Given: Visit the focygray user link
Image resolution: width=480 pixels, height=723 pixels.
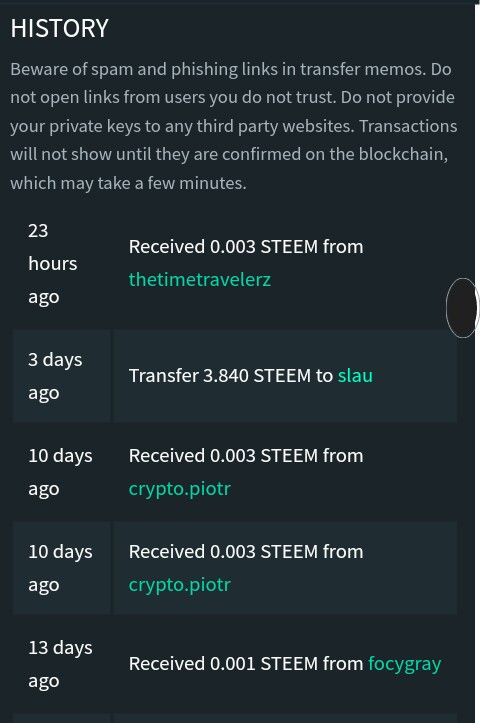Looking at the screenshot, I should (x=404, y=664).
